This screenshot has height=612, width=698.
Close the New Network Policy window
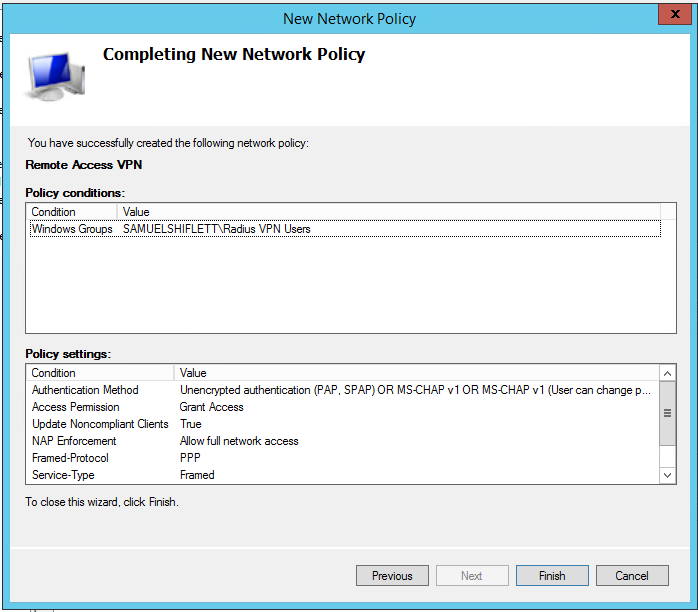(675, 14)
